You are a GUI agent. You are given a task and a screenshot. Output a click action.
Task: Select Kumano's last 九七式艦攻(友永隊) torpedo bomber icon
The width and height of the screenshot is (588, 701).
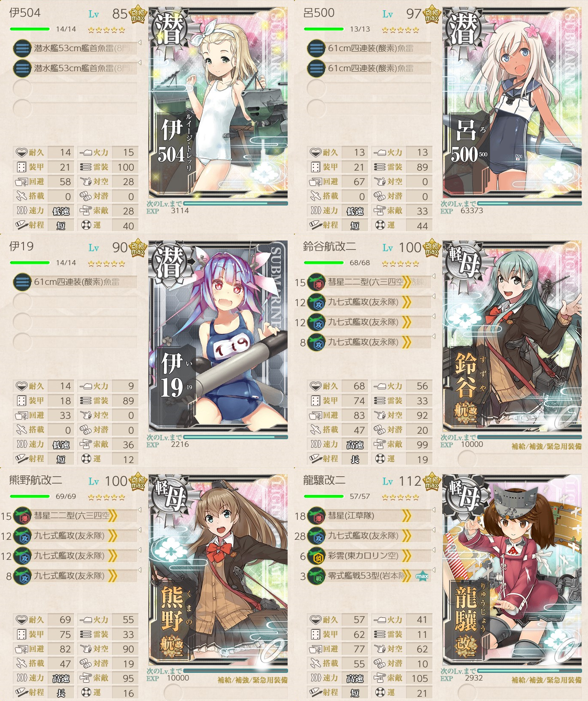tap(22, 576)
